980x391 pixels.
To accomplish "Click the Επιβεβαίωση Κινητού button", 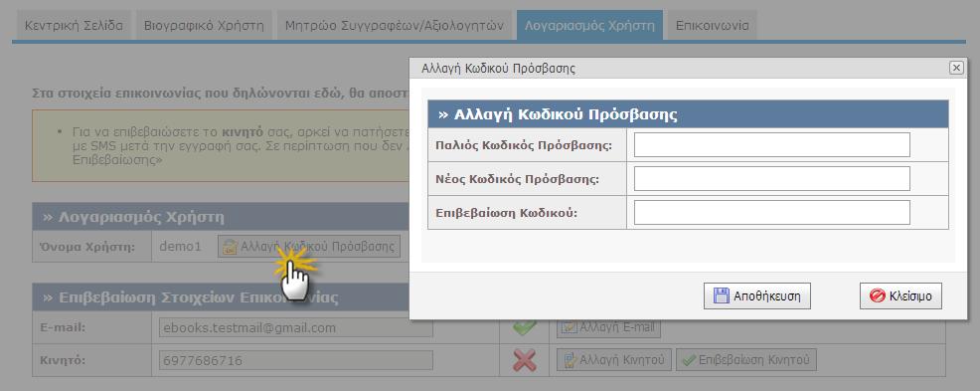I will coord(746,360).
